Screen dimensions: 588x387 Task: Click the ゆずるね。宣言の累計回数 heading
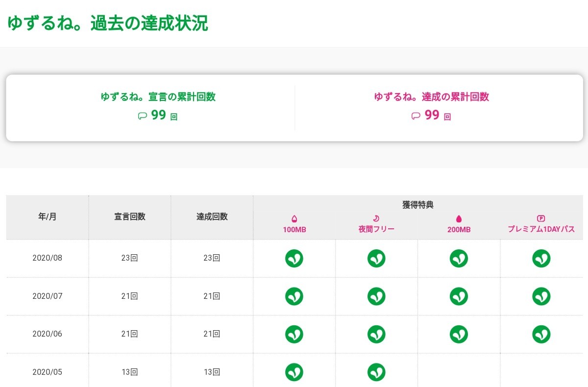pyautogui.click(x=158, y=97)
